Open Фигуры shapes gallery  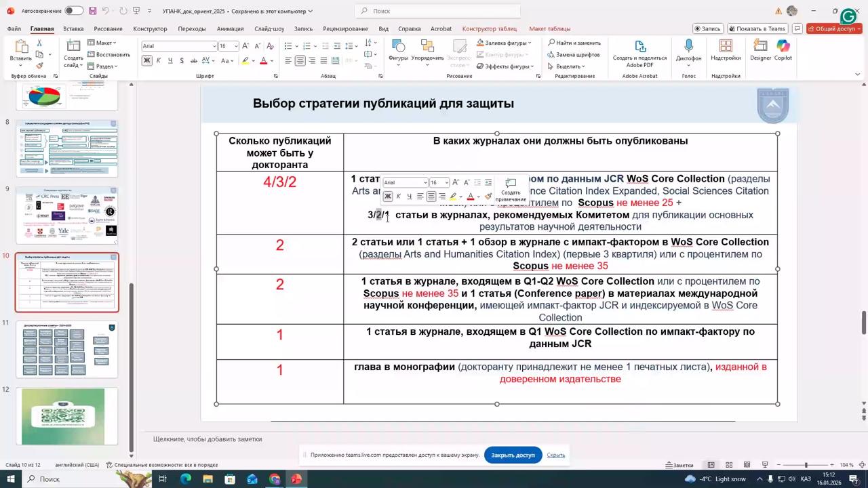click(x=398, y=49)
